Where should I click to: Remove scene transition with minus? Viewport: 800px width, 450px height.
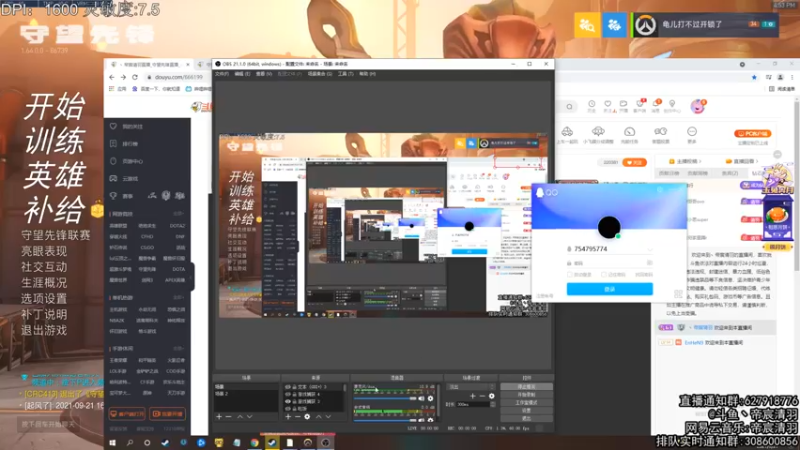pyautogui.click(x=483, y=396)
